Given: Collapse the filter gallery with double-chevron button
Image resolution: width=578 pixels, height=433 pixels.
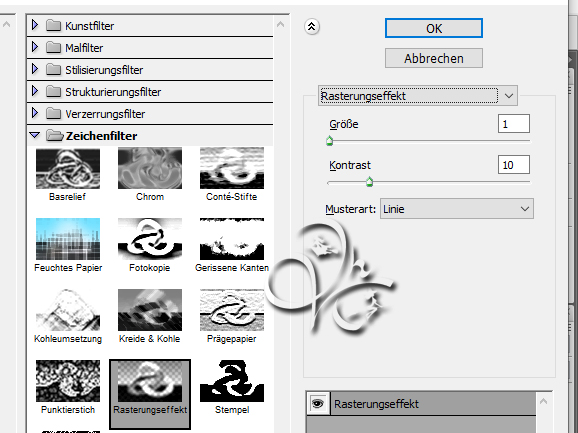Looking at the screenshot, I should pos(312,27).
